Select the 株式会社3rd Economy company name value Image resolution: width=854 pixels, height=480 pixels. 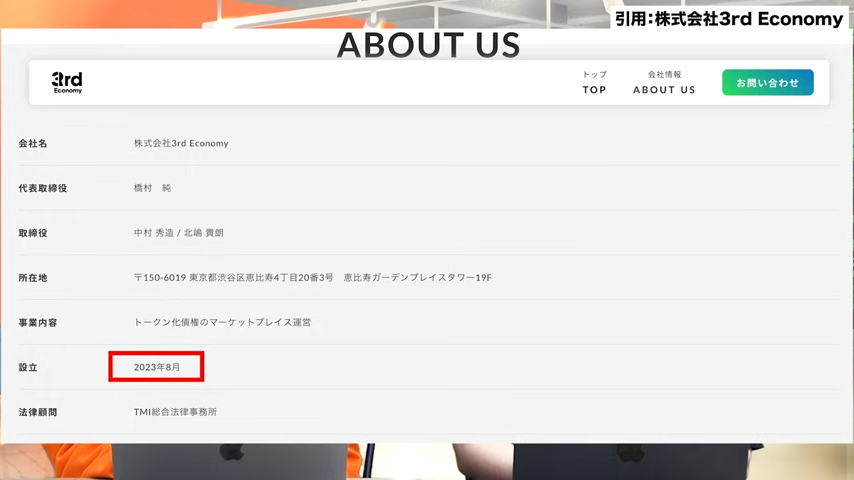point(181,144)
